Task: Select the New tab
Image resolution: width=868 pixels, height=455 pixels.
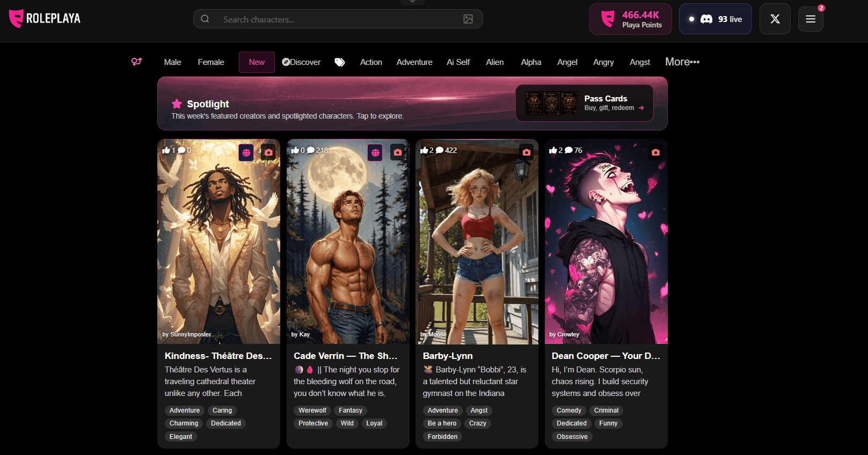Action: pos(257,62)
